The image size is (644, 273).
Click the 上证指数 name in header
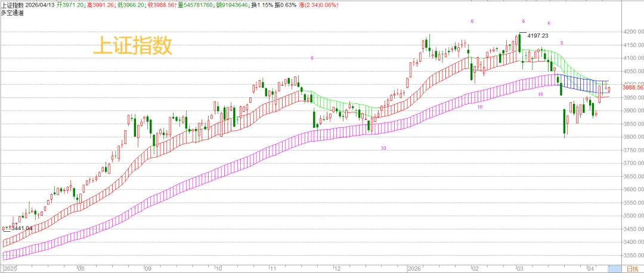coord(13,5)
